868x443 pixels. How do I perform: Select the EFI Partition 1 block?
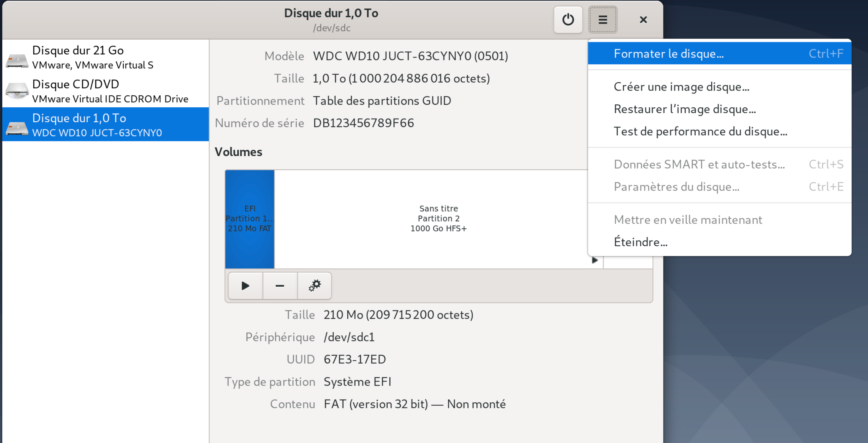(250, 219)
